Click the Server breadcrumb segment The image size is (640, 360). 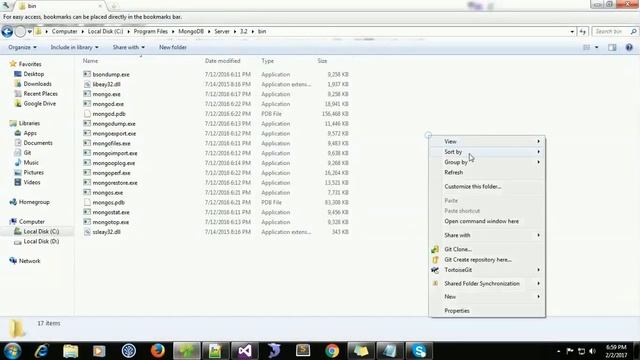(222, 31)
